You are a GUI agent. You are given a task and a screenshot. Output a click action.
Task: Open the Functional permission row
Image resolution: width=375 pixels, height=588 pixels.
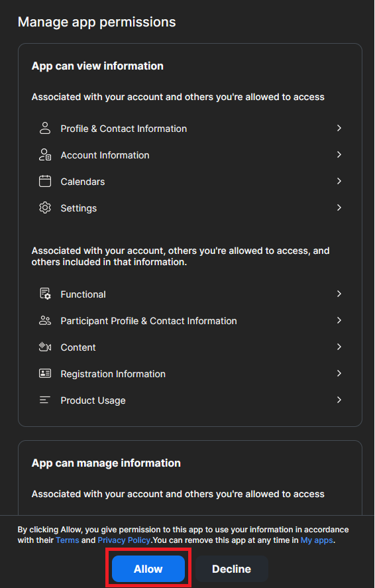(x=190, y=294)
